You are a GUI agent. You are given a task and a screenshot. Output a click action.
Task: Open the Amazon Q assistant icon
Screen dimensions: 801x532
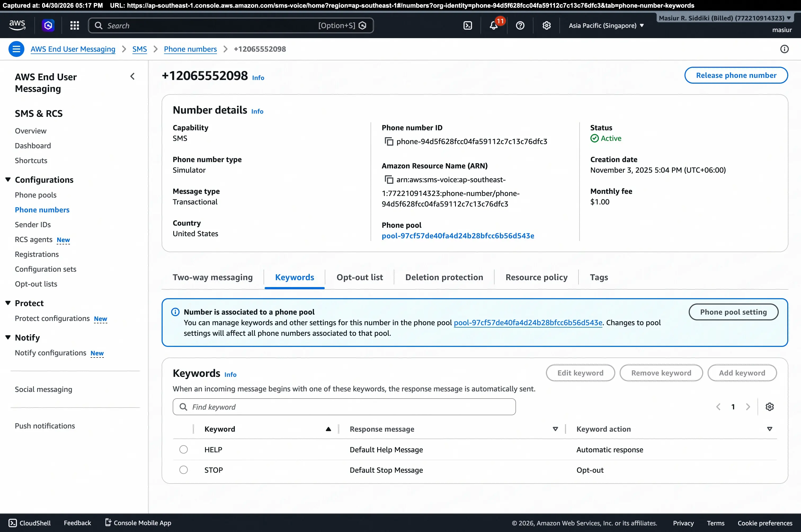48,25
